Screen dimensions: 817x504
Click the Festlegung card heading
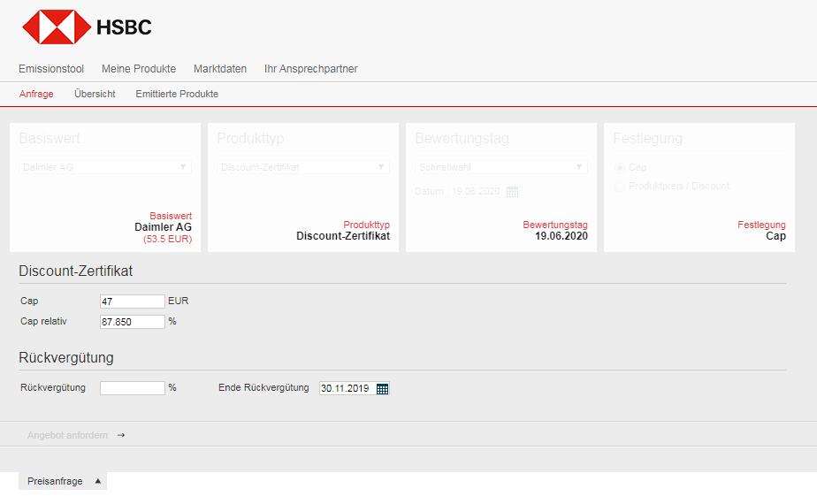pos(647,138)
